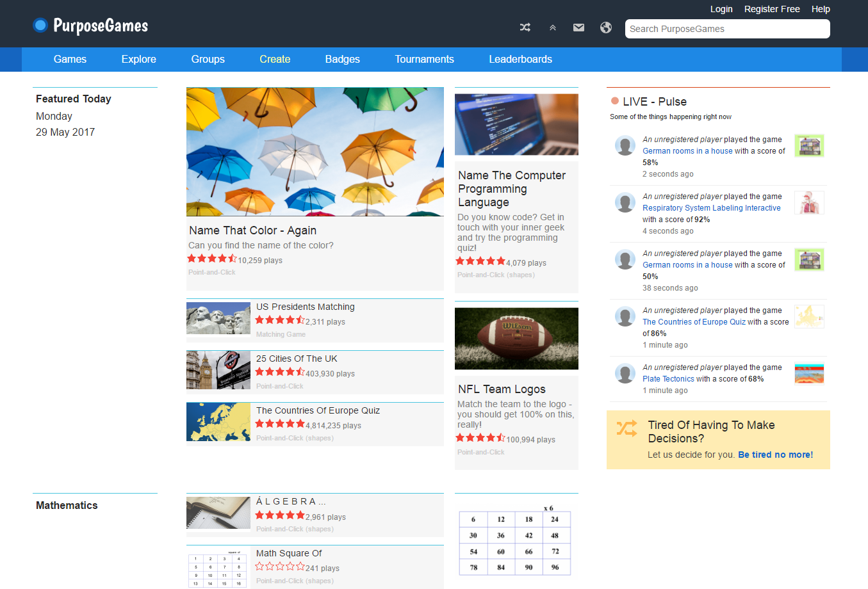Open the Create menu item

click(x=275, y=59)
